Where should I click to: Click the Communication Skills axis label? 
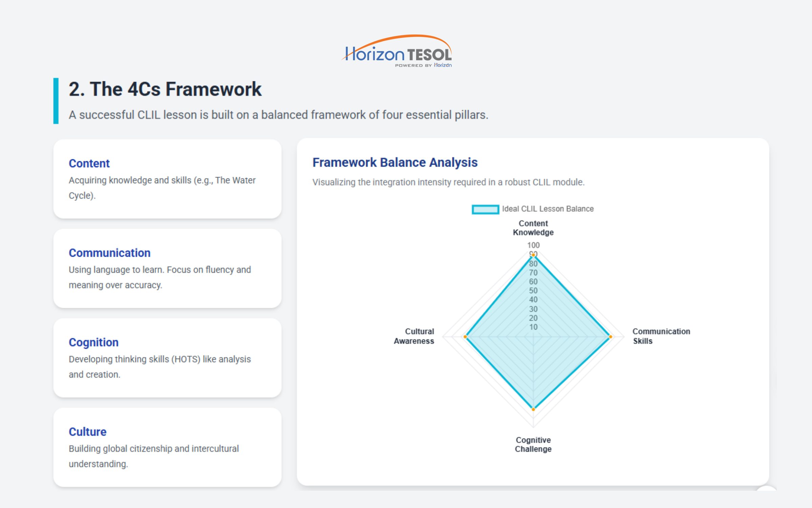point(661,336)
